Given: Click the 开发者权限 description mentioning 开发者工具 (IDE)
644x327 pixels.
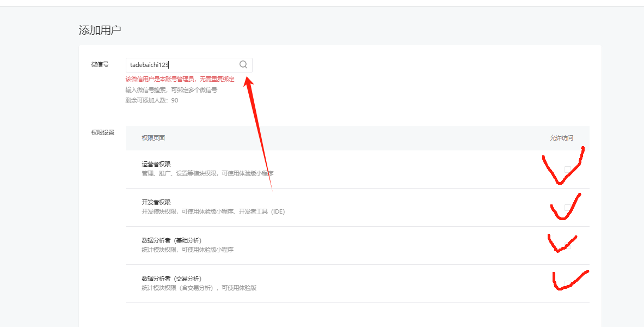Looking at the screenshot, I should point(213,211).
